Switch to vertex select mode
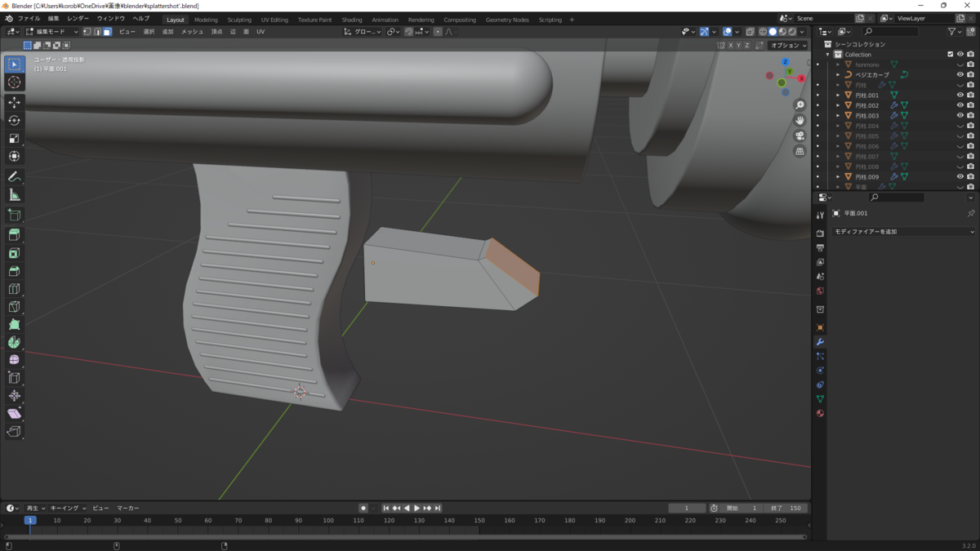Image resolution: width=980 pixels, height=551 pixels. (x=87, y=32)
